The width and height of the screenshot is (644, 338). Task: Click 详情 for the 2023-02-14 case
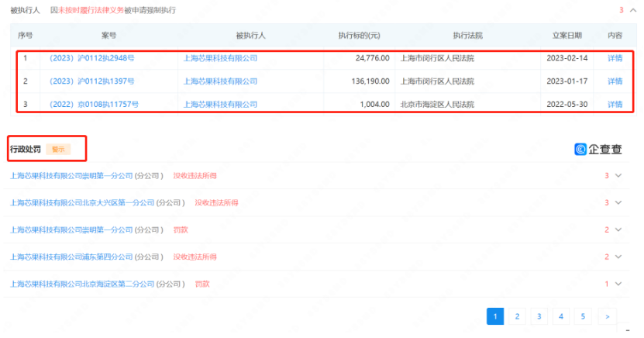point(615,58)
